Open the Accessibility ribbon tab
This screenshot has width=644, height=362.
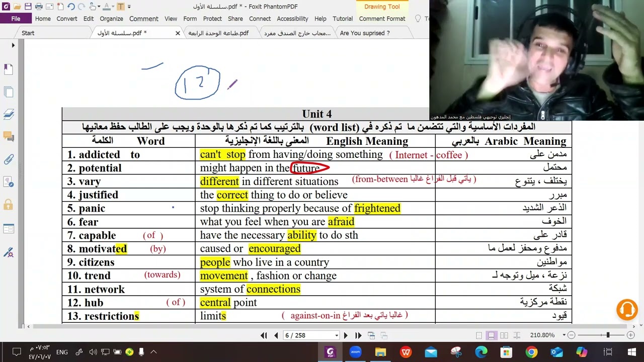pyautogui.click(x=292, y=19)
